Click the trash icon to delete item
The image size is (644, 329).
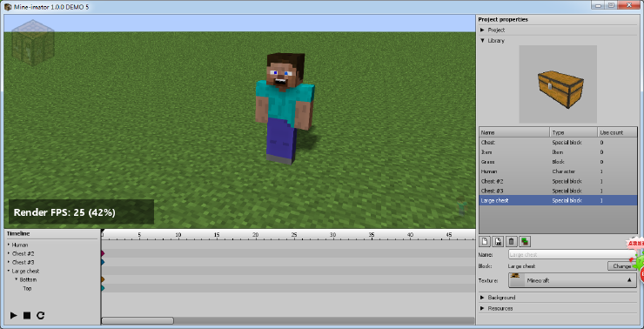tap(511, 241)
